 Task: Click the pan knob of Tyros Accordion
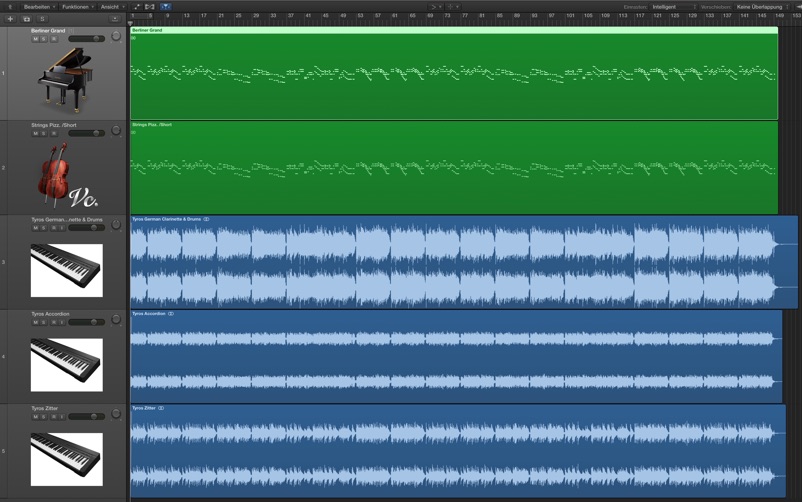click(x=116, y=319)
